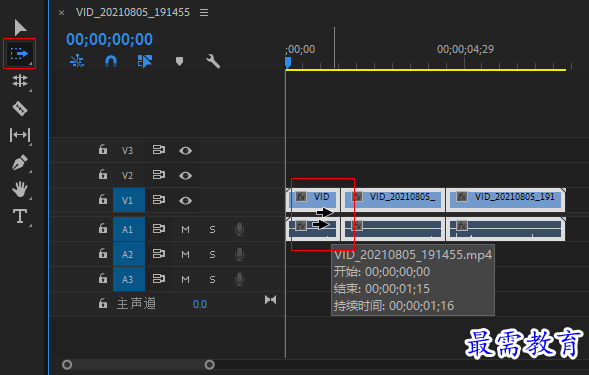Click master track volume value 0.0
589x375 pixels.
coord(199,304)
